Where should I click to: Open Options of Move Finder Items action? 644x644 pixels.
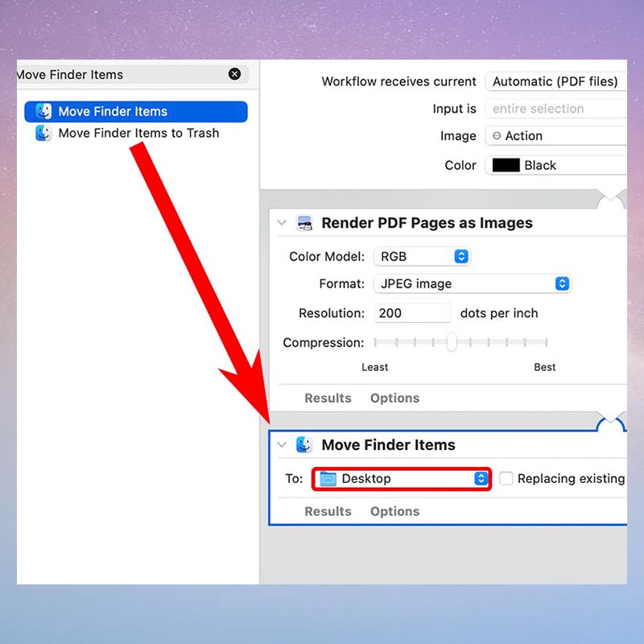click(394, 511)
